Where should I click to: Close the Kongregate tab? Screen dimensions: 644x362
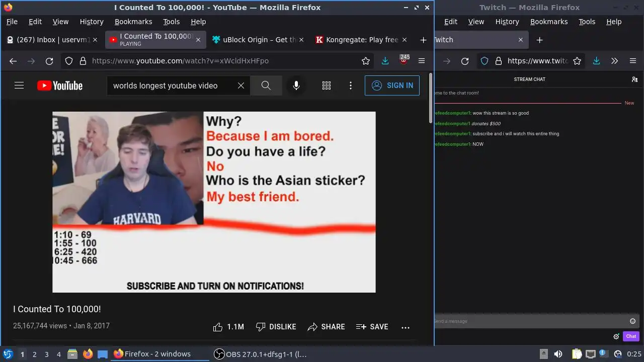(406, 40)
